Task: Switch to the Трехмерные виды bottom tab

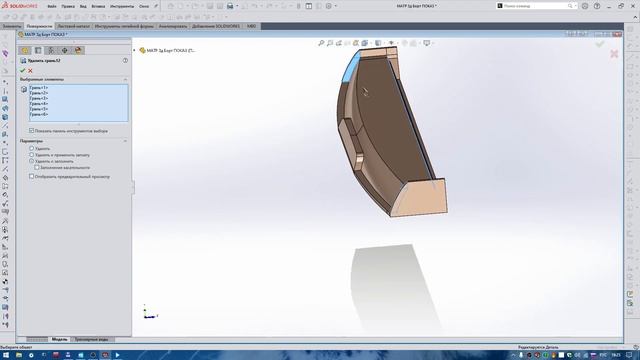Action: pos(91,340)
